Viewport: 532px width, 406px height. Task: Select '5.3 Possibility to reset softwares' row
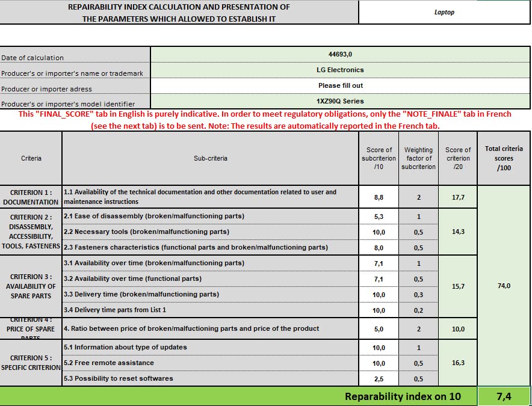point(119,378)
